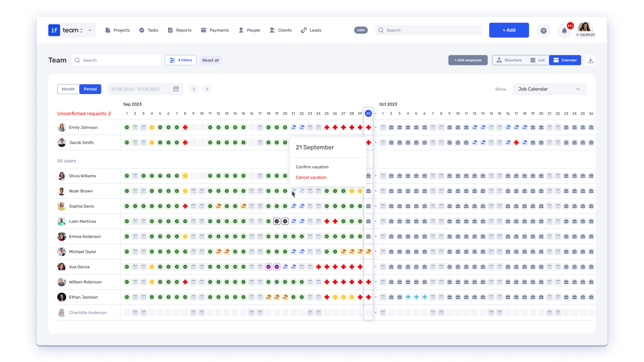Open the UAH currency selector
The height and width of the screenshot is (362, 644).
coord(361,30)
